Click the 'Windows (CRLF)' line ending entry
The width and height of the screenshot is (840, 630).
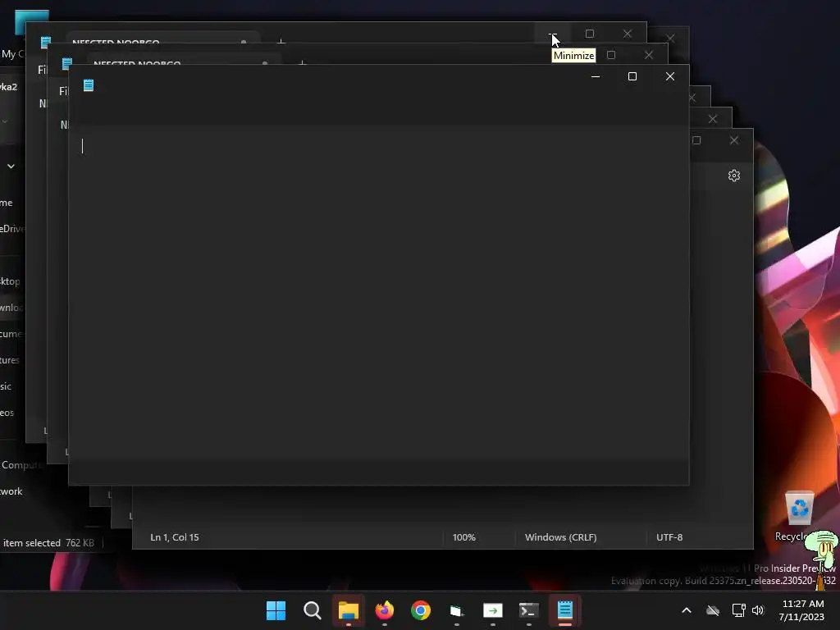(x=560, y=537)
